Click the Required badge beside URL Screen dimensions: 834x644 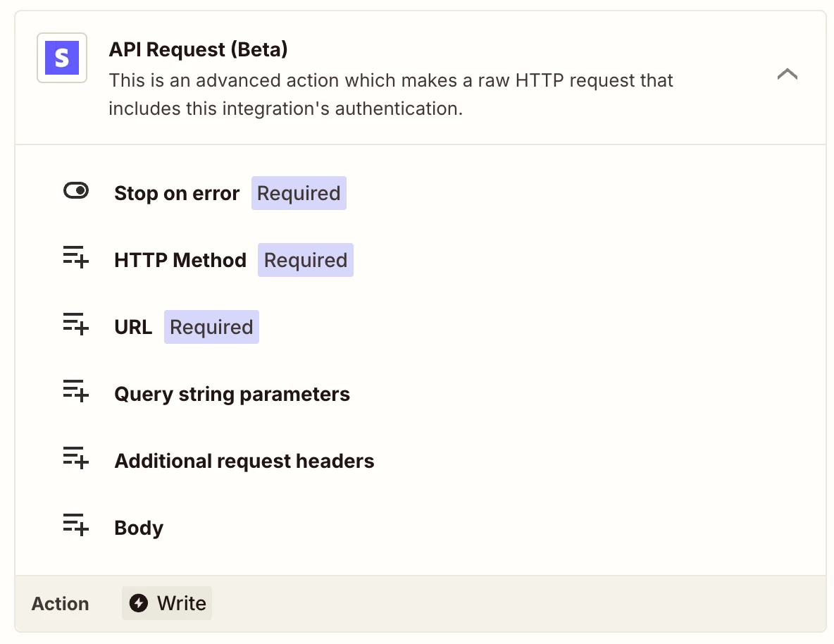pyautogui.click(x=211, y=327)
